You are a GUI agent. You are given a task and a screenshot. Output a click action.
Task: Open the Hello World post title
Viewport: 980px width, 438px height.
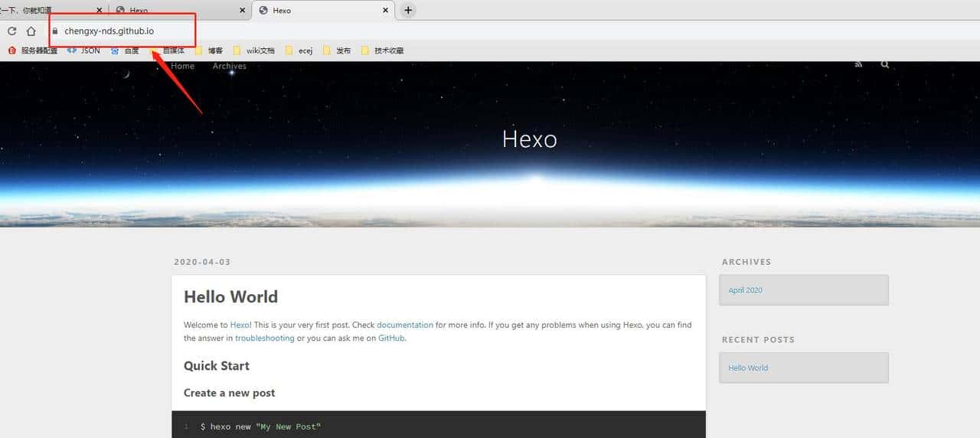(x=230, y=297)
